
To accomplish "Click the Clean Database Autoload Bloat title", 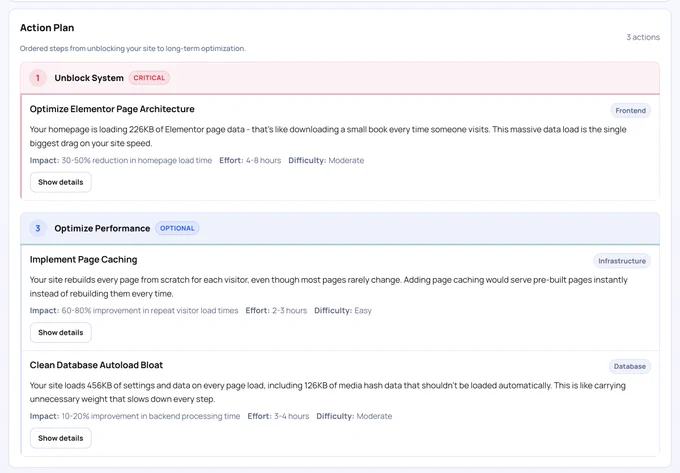I will point(96,365).
